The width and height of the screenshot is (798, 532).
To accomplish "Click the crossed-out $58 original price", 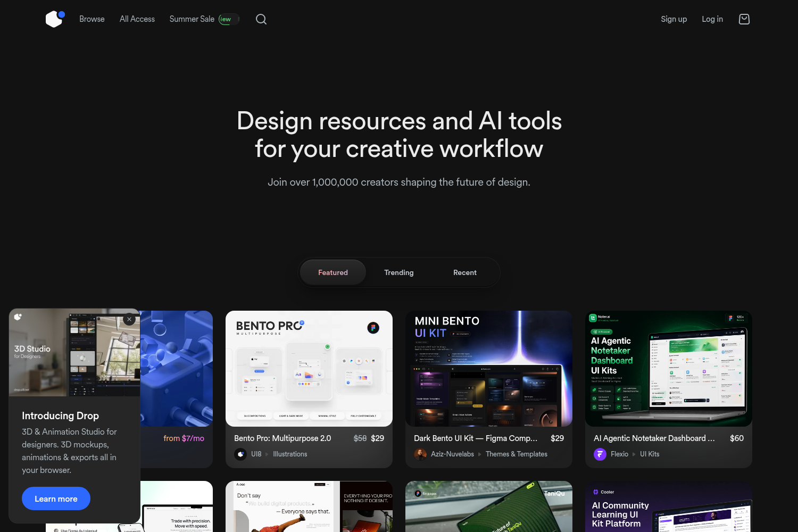I will 360,438.
